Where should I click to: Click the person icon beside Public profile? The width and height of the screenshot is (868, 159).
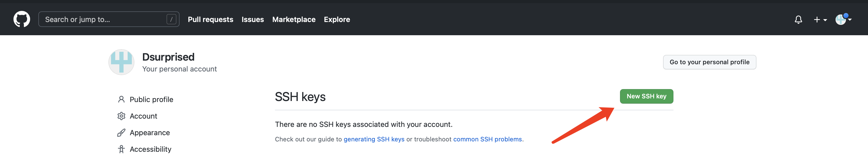point(121,99)
